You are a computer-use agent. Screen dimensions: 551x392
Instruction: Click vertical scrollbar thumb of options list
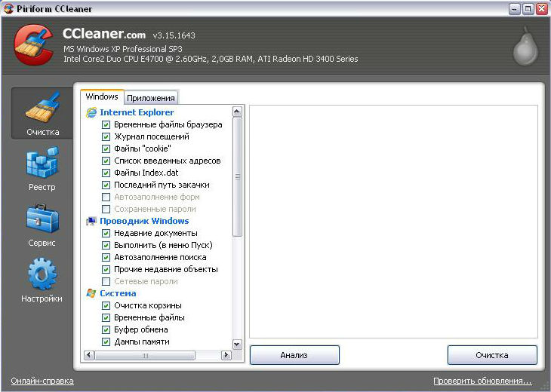(x=237, y=177)
